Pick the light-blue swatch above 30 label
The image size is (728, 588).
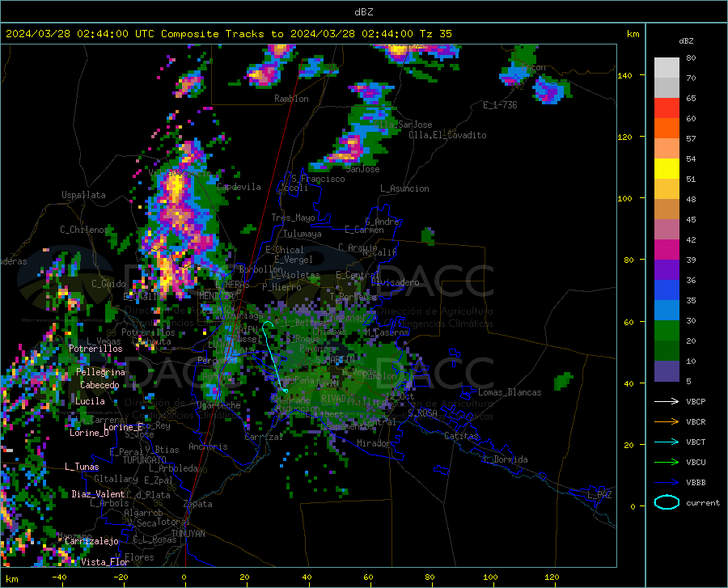coord(667,311)
